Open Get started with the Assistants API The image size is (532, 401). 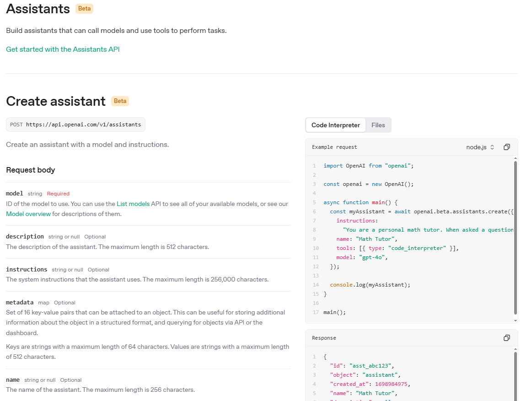tap(63, 49)
